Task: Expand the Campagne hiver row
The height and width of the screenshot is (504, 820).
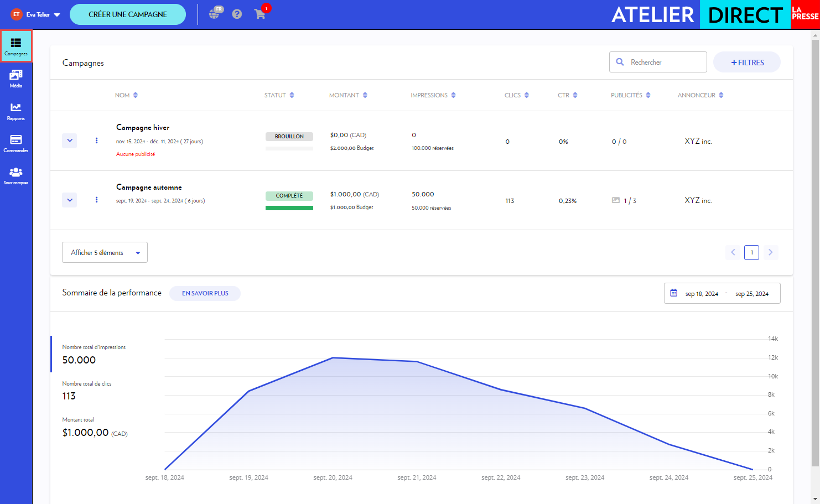Action: [70, 141]
